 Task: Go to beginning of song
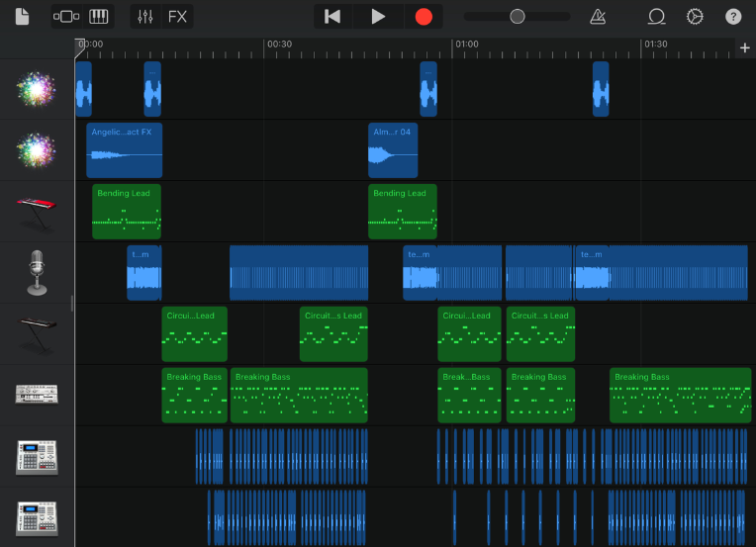(333, 17)
